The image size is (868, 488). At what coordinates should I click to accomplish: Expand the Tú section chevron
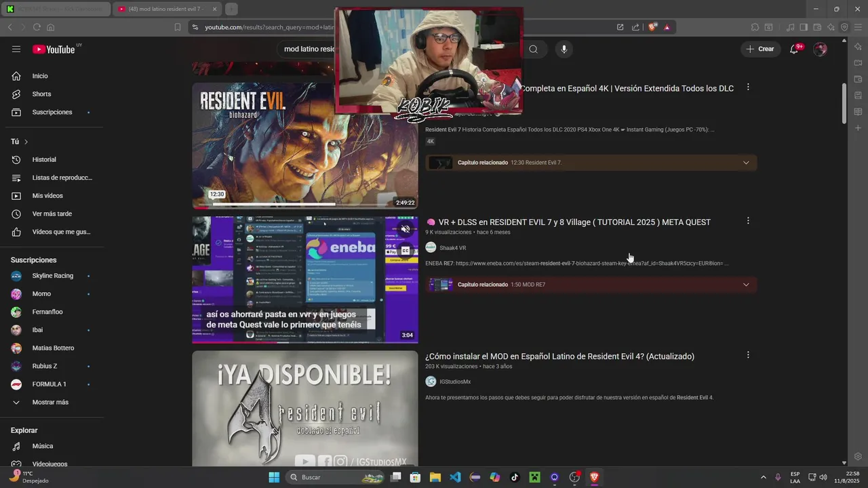[x=26, y=142]
